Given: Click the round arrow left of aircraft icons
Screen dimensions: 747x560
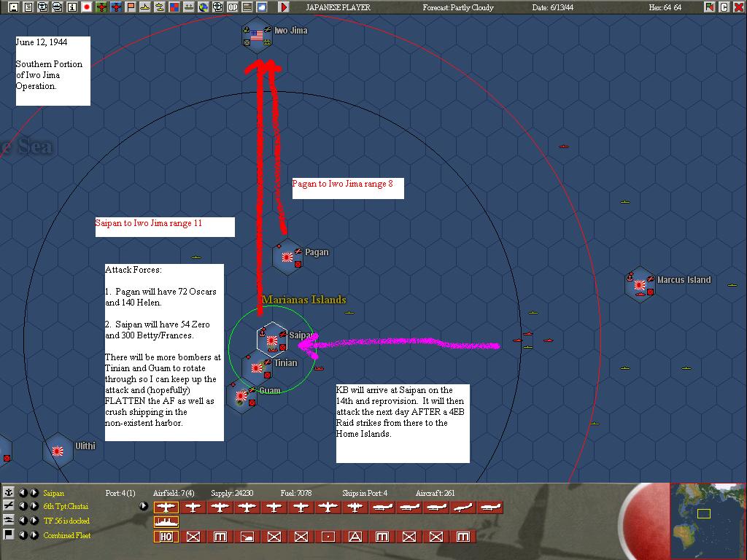Looking at the screenshot, I should [143, 506].
